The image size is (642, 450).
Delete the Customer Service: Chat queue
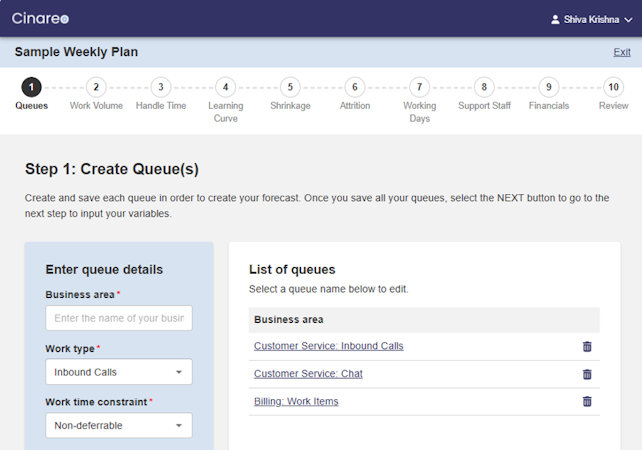point(587,374)
